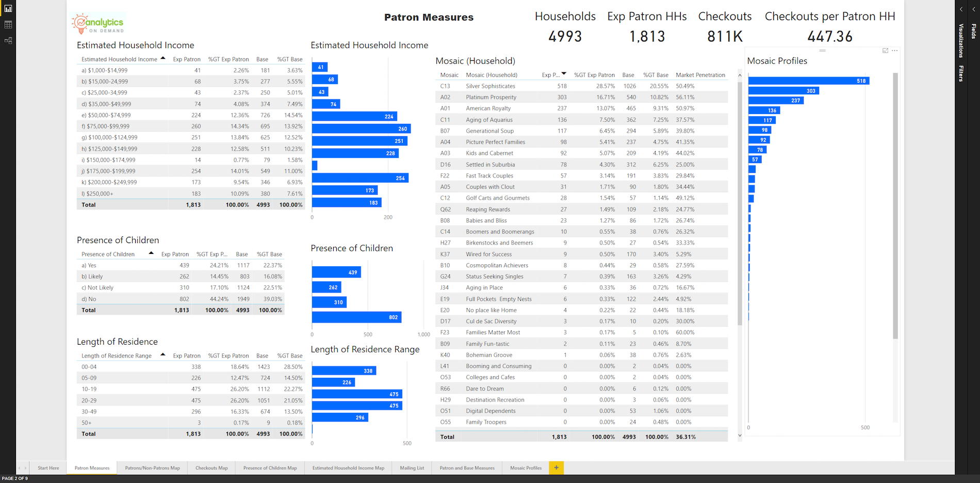This screenshot has height=483, width=980.
Task: Click Mosaic table vertical scrollbar thumb
Action: point(740,204)
